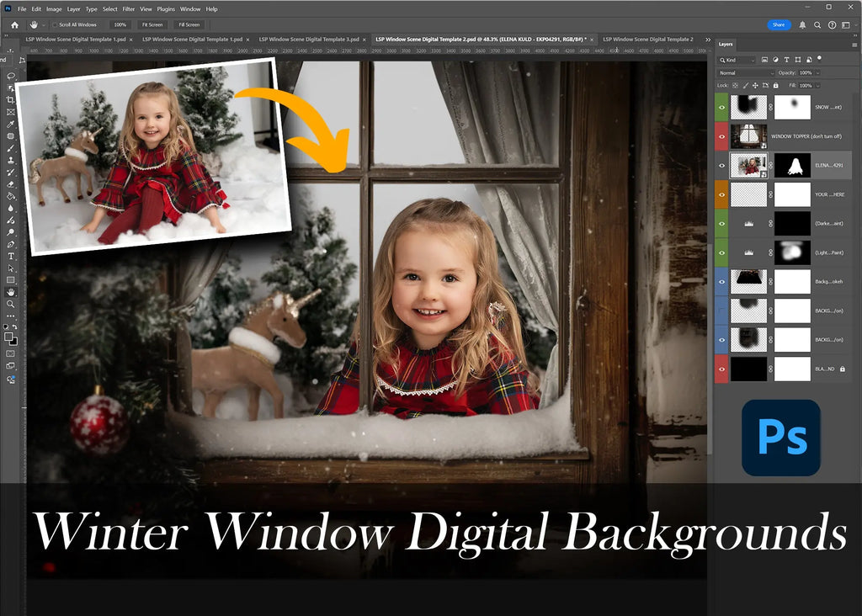Select the Zoom tool in toolbar
862x616 pixels.
[x=11, y=304]
